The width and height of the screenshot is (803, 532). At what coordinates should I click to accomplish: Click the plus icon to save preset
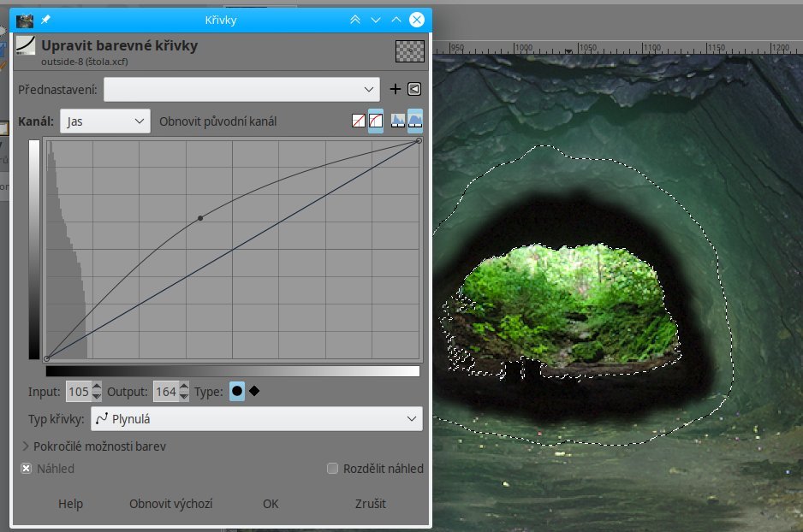click(x=396, y=89)
